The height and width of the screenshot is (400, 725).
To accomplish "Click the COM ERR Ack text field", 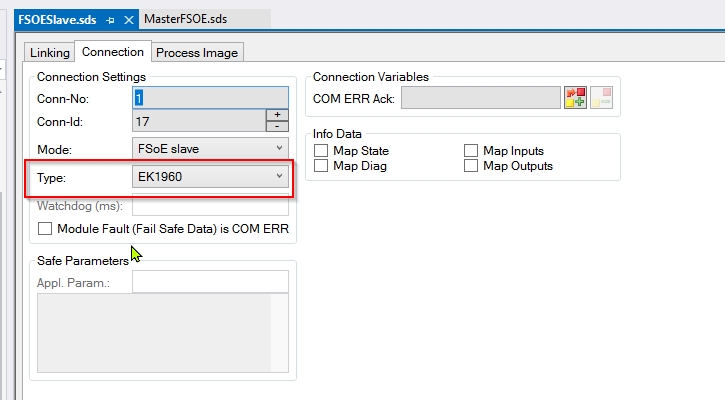I will tap(481, 97).
